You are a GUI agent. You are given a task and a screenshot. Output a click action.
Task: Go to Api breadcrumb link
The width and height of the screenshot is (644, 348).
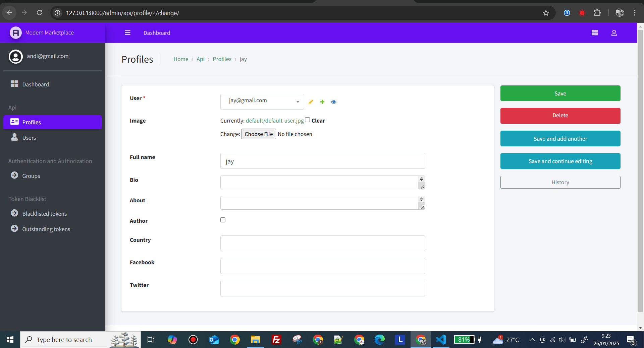[200, 59]
